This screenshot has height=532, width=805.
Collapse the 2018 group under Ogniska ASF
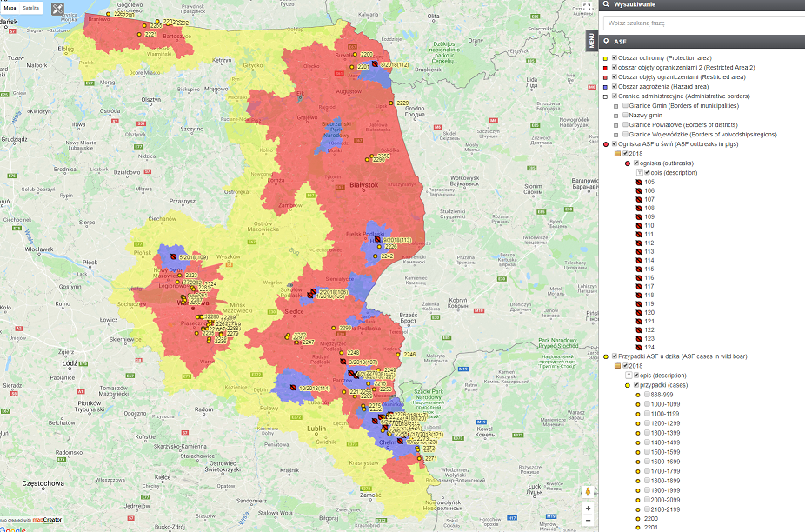click(618, 153)
